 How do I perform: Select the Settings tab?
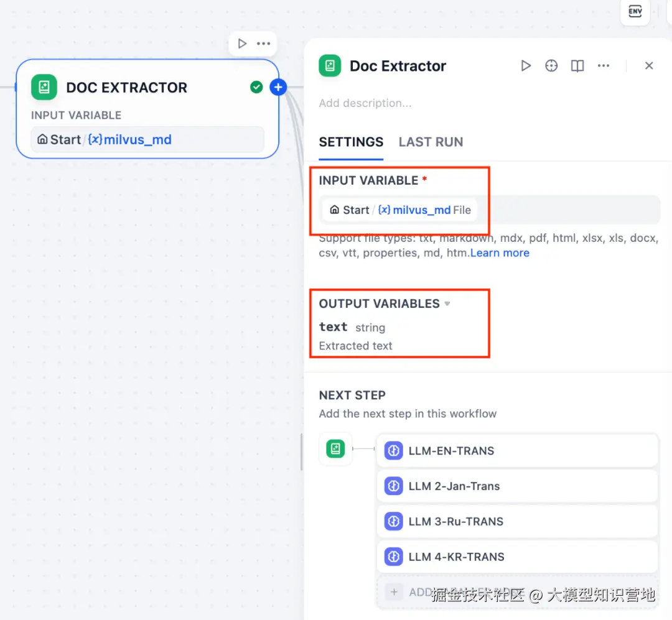[x=351, y=142]
